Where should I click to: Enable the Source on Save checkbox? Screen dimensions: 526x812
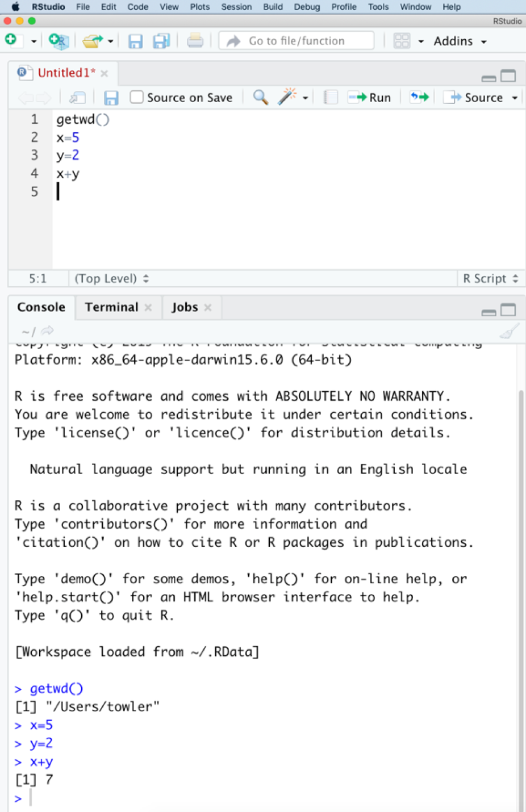(136, 97)
